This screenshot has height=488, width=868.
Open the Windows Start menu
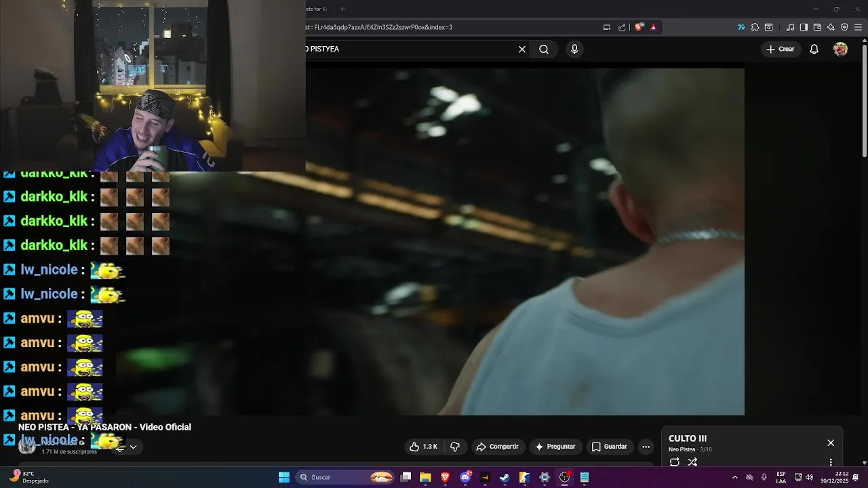tap(284, 477)
